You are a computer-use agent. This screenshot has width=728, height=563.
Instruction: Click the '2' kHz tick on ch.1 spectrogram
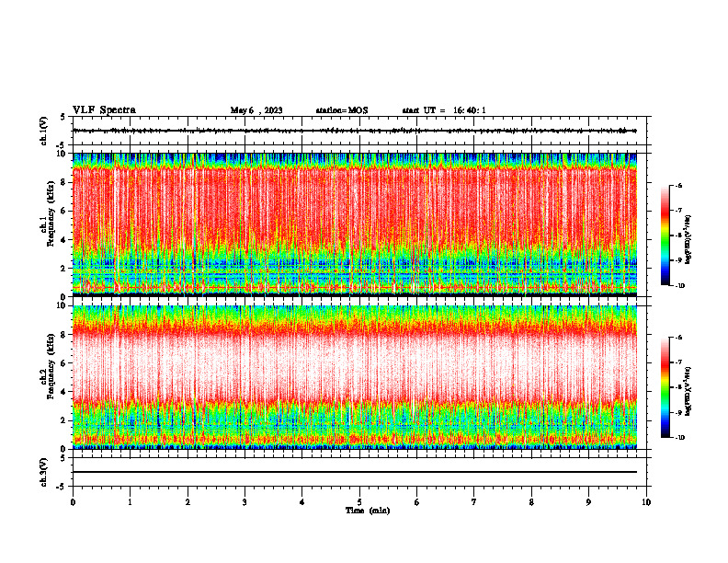[x=63, y=269]
